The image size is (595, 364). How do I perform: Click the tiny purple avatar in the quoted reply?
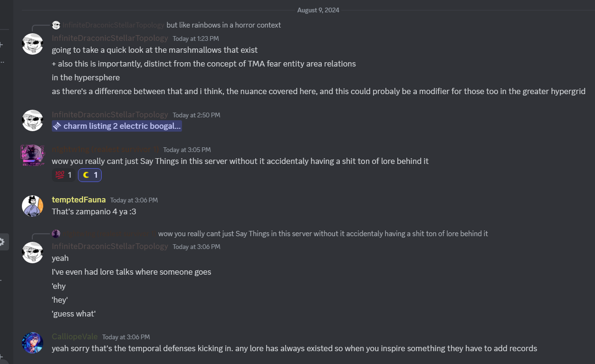(56, 233)
